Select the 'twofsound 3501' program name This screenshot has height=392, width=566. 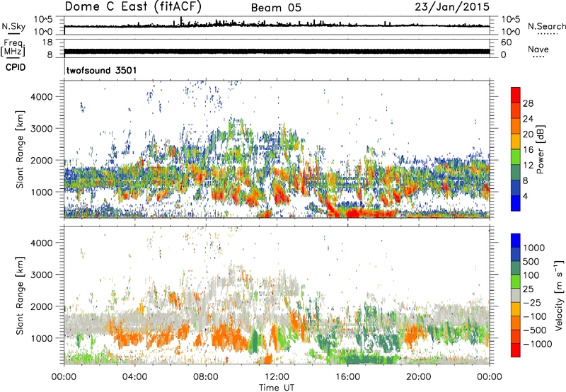point(101,70)
